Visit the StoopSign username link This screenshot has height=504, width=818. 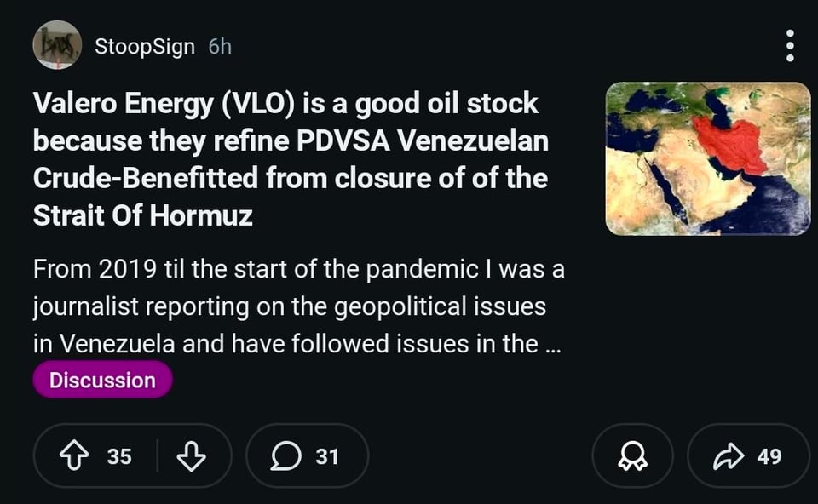145,46
